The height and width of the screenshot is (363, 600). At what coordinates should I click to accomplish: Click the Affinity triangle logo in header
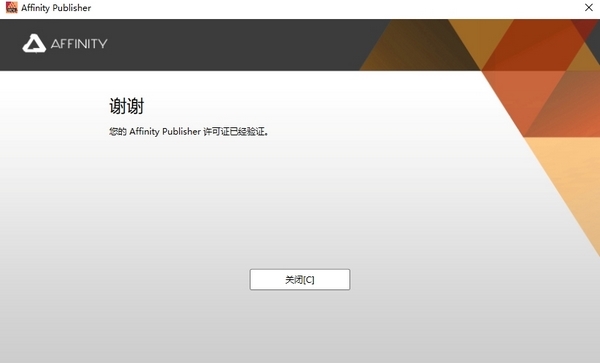(x=34, y=43)
